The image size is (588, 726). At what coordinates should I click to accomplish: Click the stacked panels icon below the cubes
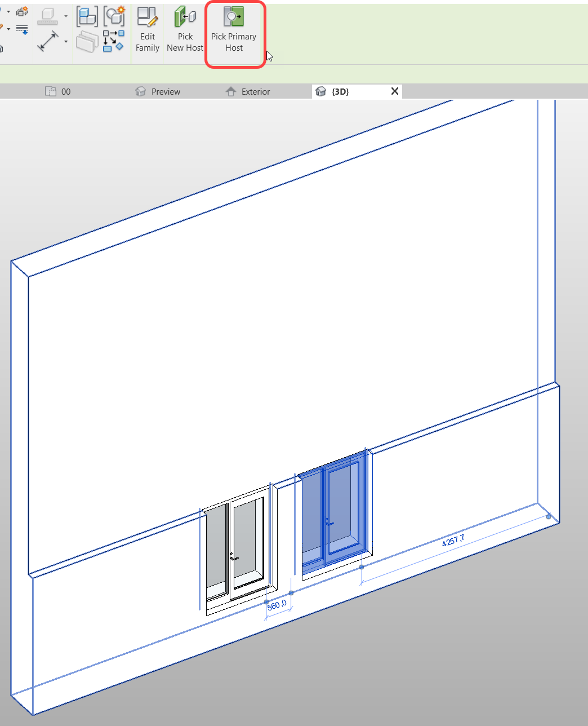pos(87,42)
